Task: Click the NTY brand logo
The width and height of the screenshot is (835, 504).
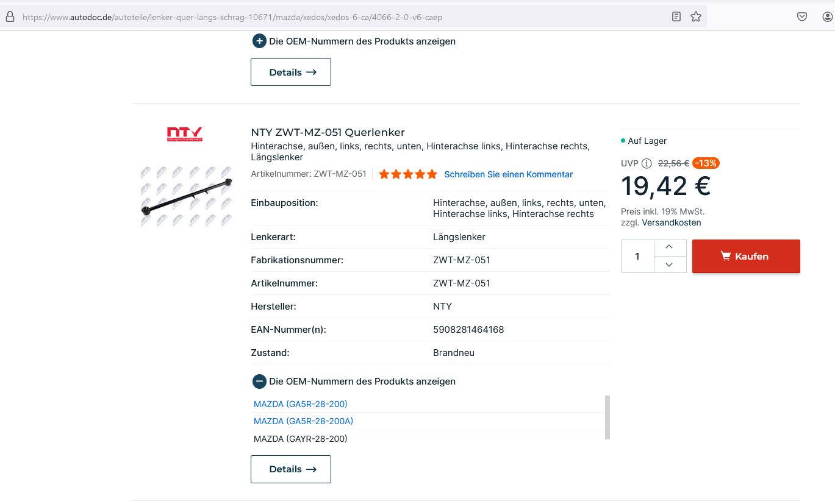Action: [185, 133]
